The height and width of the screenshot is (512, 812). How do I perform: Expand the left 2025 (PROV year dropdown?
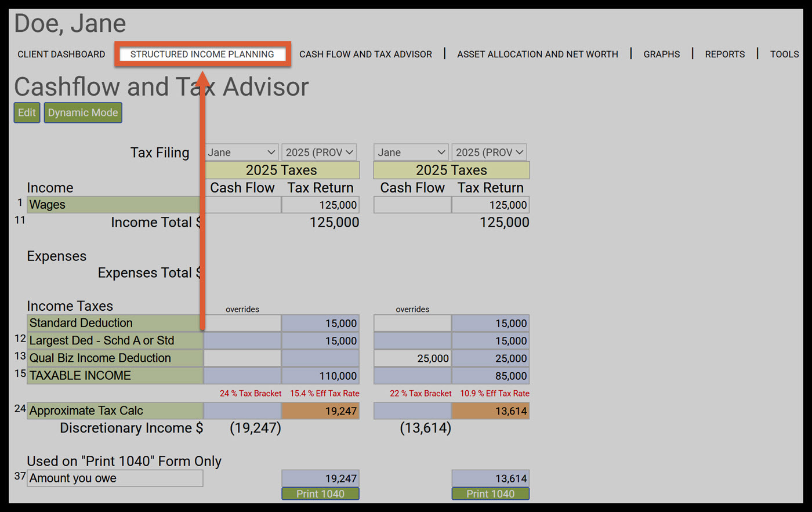pos(319,152)
